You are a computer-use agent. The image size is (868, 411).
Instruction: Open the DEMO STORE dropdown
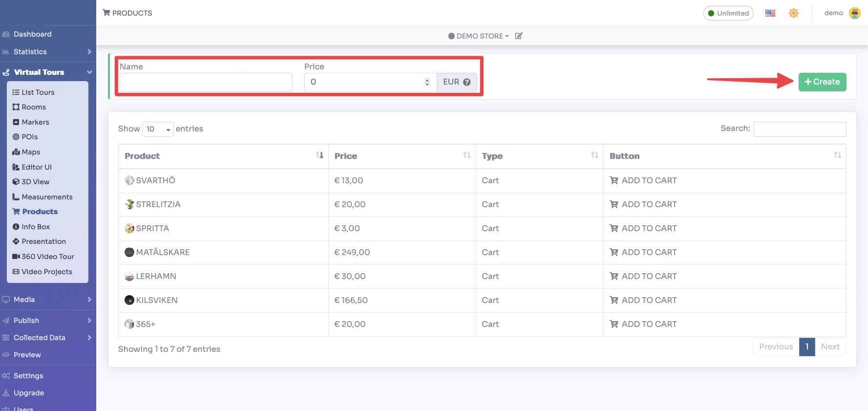(479, 36)
